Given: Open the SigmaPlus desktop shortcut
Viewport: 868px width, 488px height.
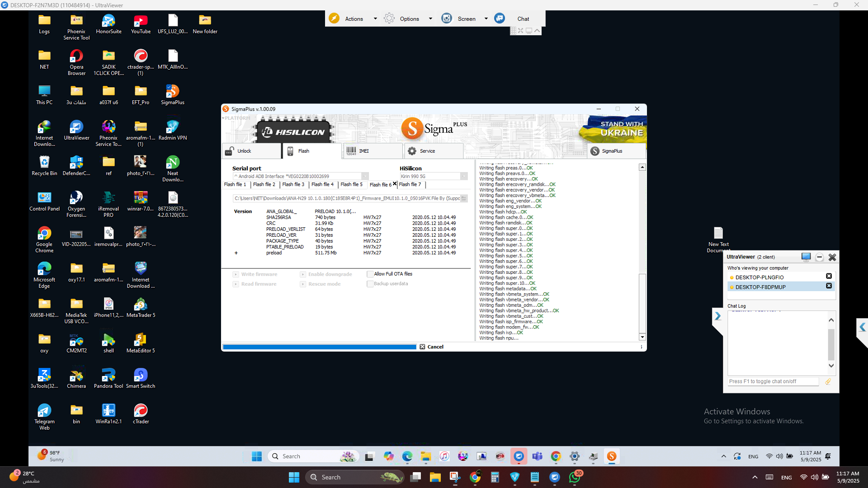Looking at the screenshot, I should click(172, 94).
